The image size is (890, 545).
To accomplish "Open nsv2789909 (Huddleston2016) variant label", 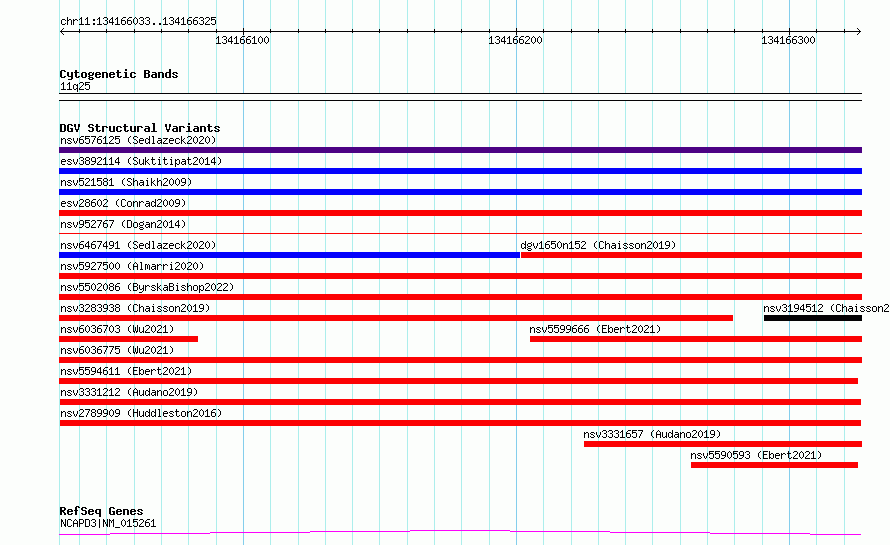I will click(x=141, y=413).
